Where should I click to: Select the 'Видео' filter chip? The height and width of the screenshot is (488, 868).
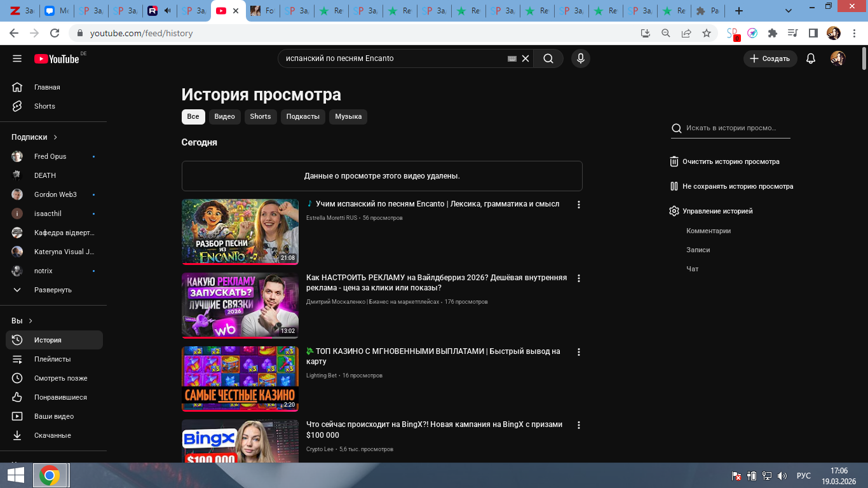pos(225,116)
